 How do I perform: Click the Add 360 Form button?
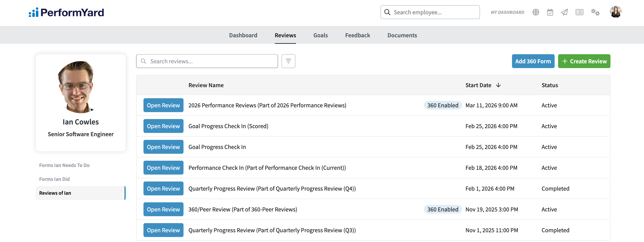coord(533,61)
